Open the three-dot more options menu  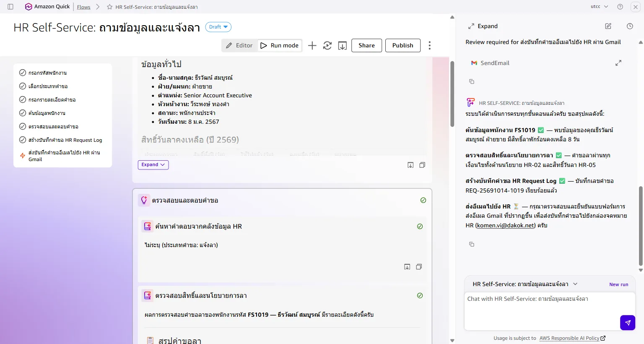tap(429, 45)
